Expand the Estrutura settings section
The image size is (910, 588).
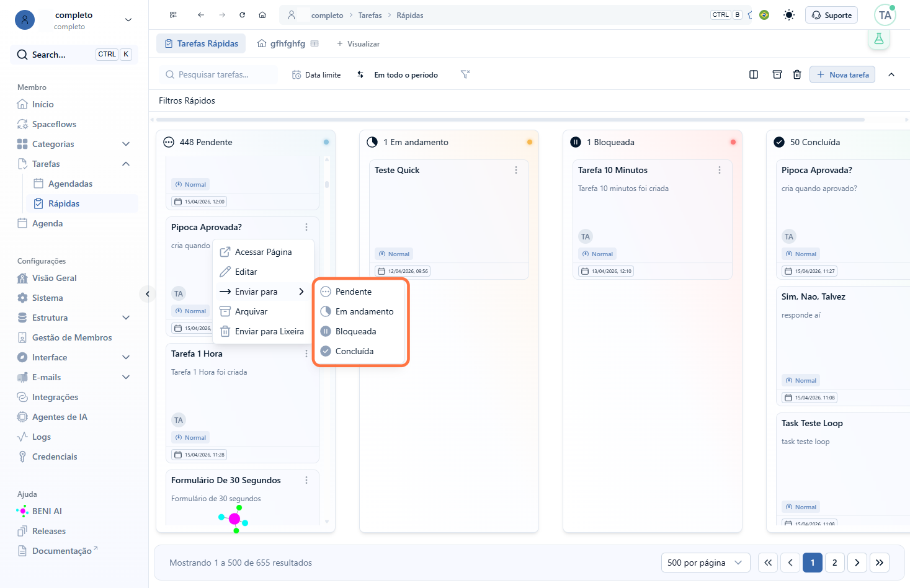126,318
